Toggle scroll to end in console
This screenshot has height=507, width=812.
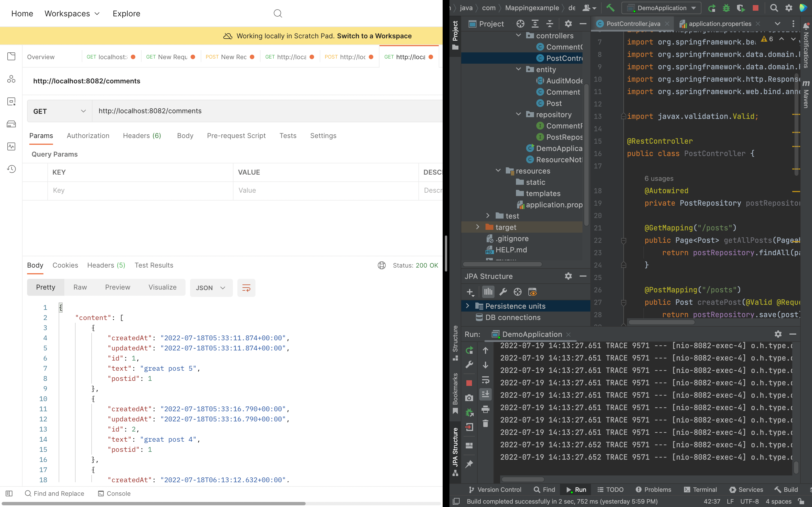486,394
